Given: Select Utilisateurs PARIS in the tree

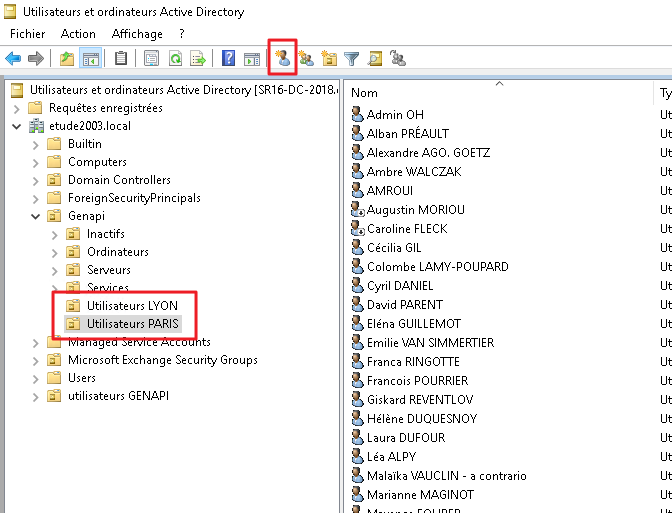Looking at the screenshot, I should (132, 324).
